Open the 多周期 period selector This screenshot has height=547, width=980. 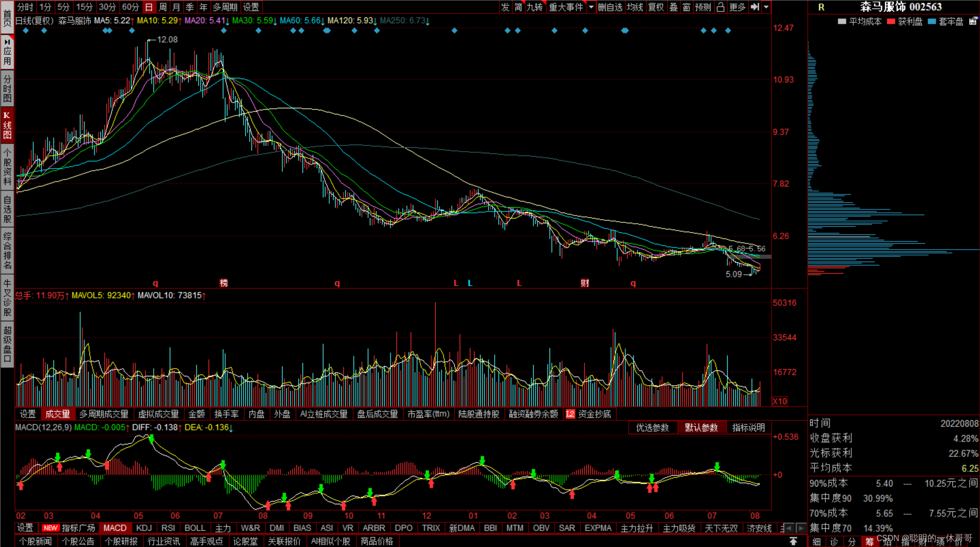(x=225, y=7)
